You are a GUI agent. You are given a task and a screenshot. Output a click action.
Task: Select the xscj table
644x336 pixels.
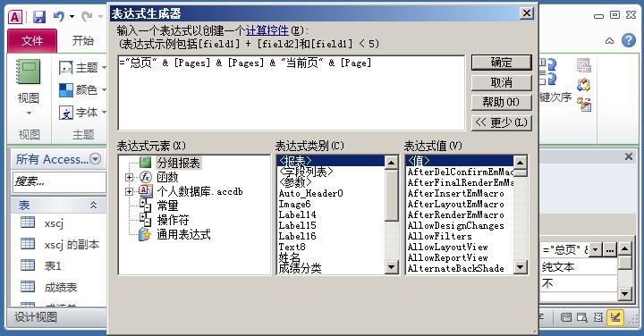coord(54,223)
